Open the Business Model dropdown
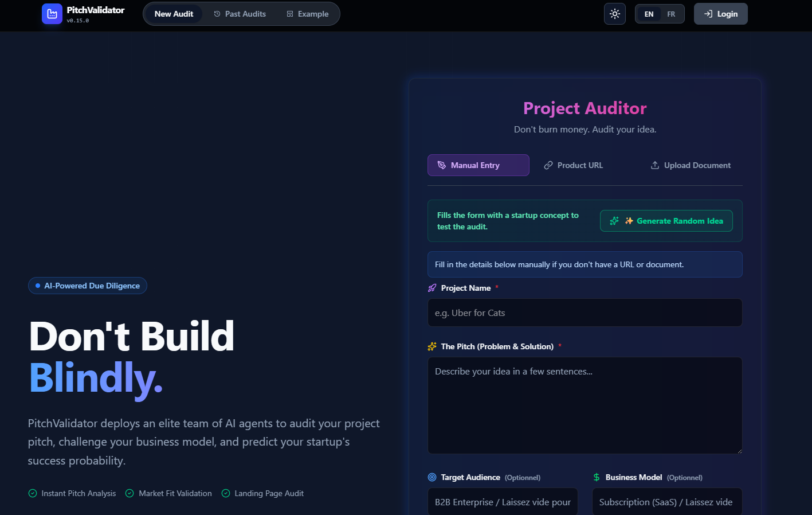 point(667,501)
